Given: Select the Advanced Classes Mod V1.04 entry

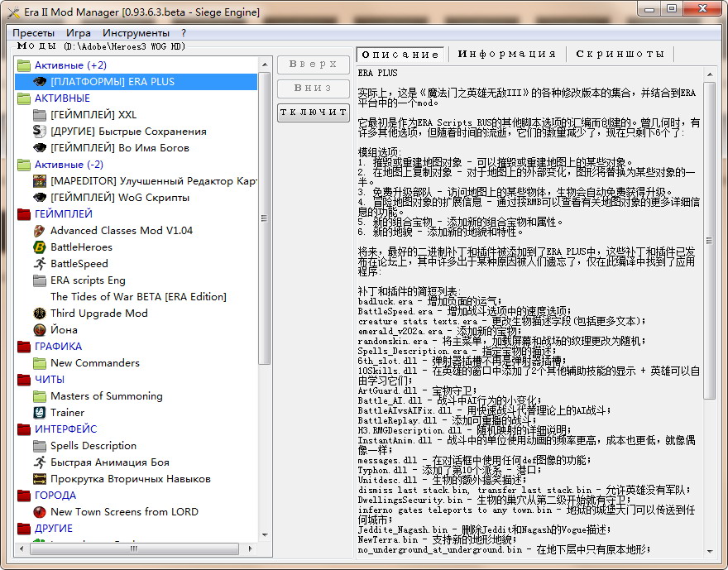Looking at the screenshot, I should point(122,231).
